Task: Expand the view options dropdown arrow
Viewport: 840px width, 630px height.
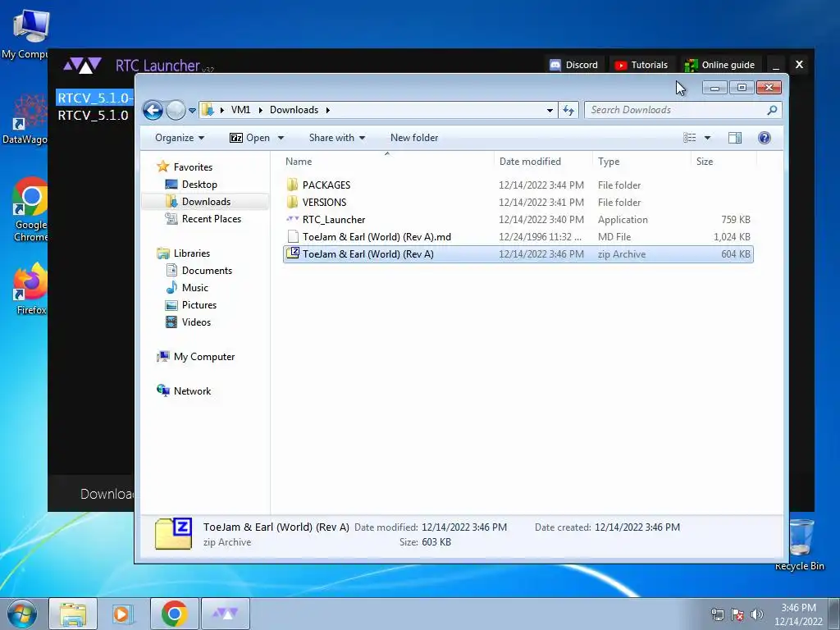Action: (707, 138)
